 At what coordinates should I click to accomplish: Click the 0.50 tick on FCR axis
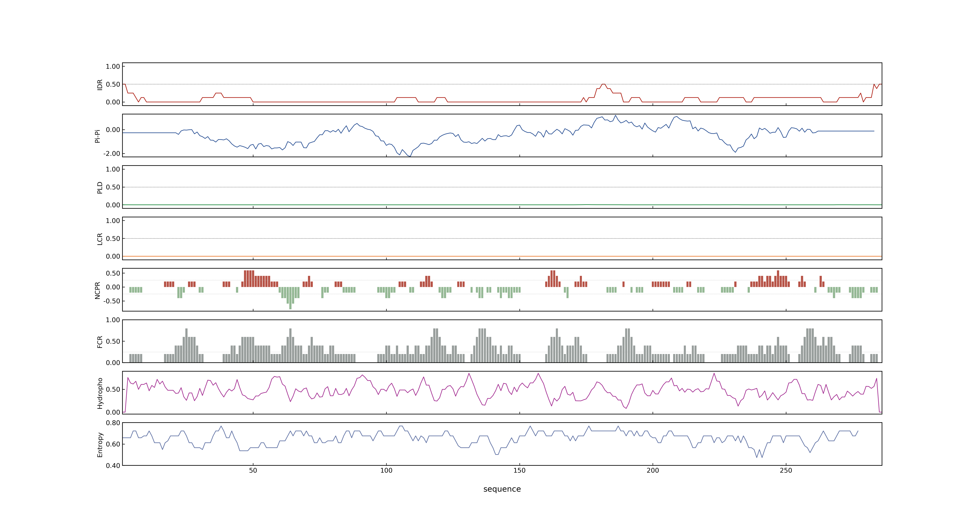tap(113, 341)
